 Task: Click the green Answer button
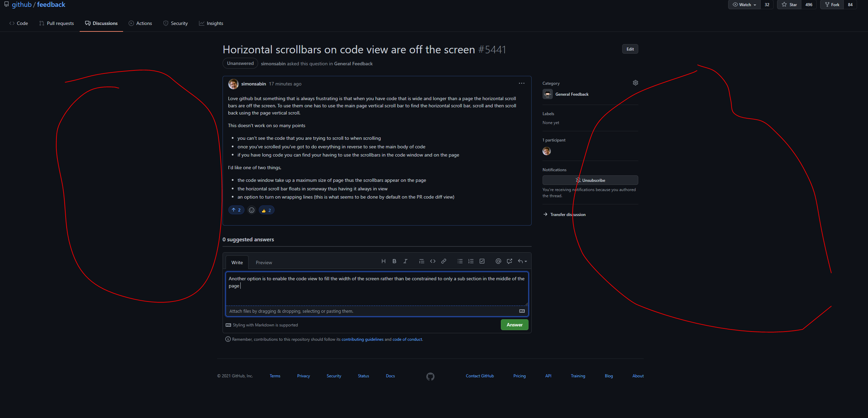click(x=514, y=325)
